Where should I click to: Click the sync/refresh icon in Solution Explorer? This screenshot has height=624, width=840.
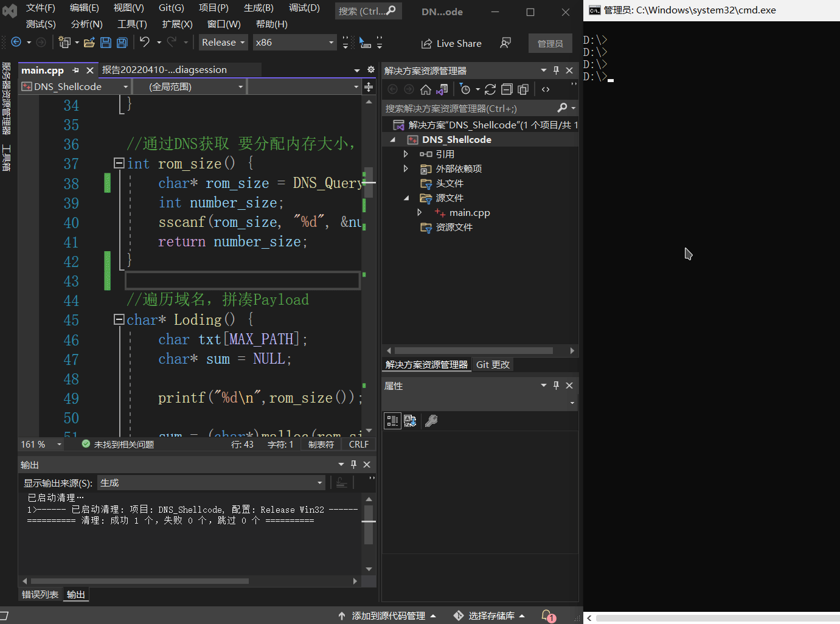click(490, 89)
